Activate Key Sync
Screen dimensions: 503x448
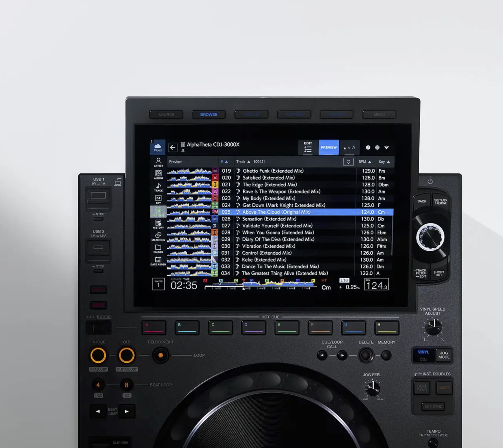(433, 406)
